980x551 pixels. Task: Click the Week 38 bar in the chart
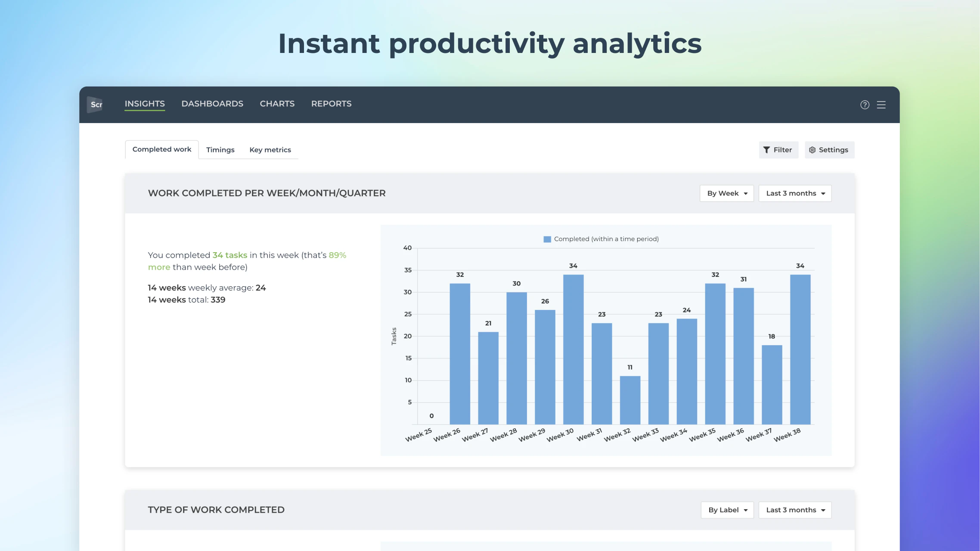800,349
